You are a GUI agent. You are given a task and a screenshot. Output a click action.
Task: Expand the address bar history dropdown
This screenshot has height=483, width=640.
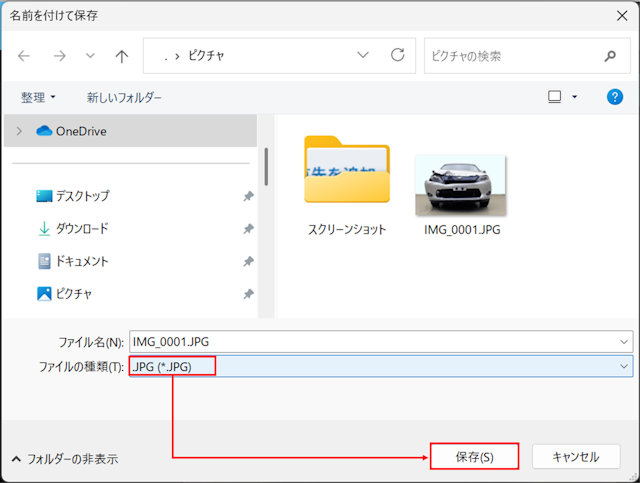[x=363, y=55]
